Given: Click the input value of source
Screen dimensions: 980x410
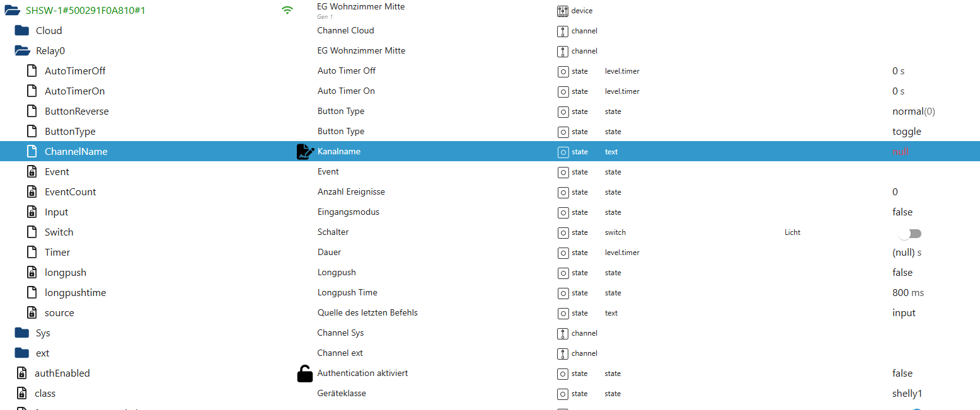Looking at the screenshot, I should pos(904,313).
